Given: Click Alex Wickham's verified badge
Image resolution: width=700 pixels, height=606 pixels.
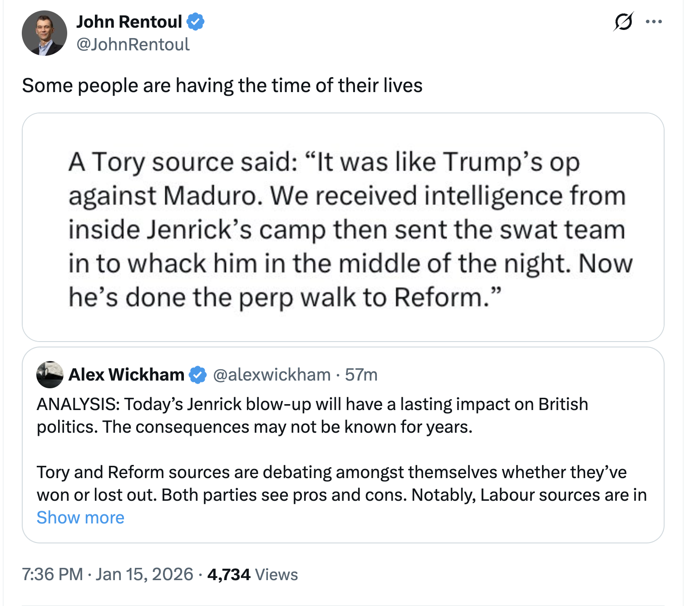Looking at the screenshot, I should 197,375.
